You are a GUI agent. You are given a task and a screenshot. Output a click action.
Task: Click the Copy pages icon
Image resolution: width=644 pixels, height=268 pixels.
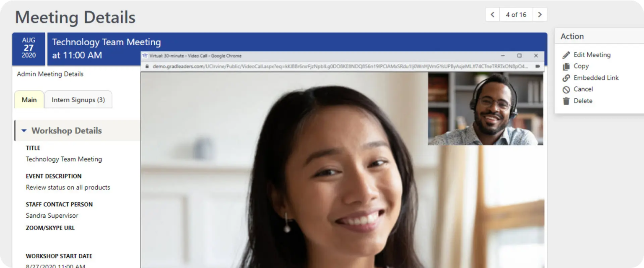[567, 66]
